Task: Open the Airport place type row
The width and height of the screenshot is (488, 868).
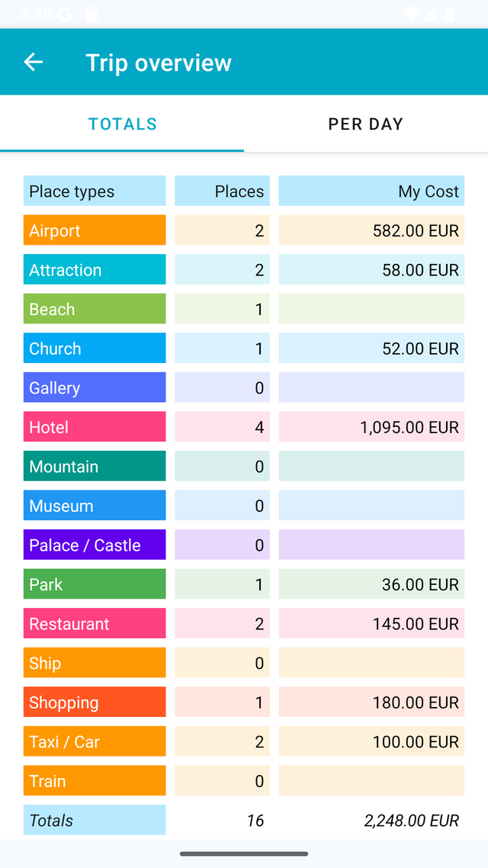Action: 95,230
